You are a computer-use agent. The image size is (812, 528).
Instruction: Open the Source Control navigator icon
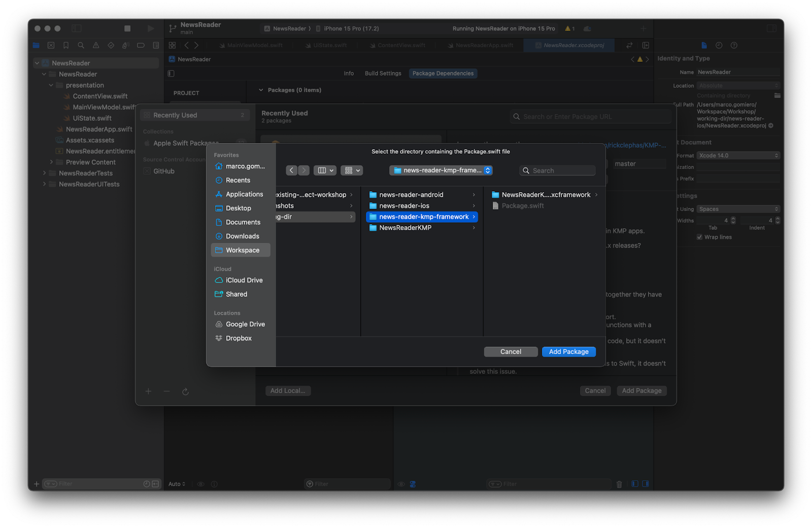pos(51,45)
